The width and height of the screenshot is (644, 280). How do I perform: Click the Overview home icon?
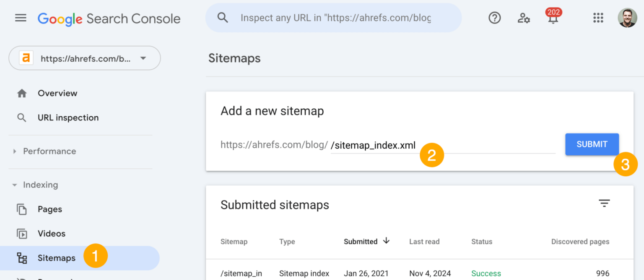click(22, 93)
